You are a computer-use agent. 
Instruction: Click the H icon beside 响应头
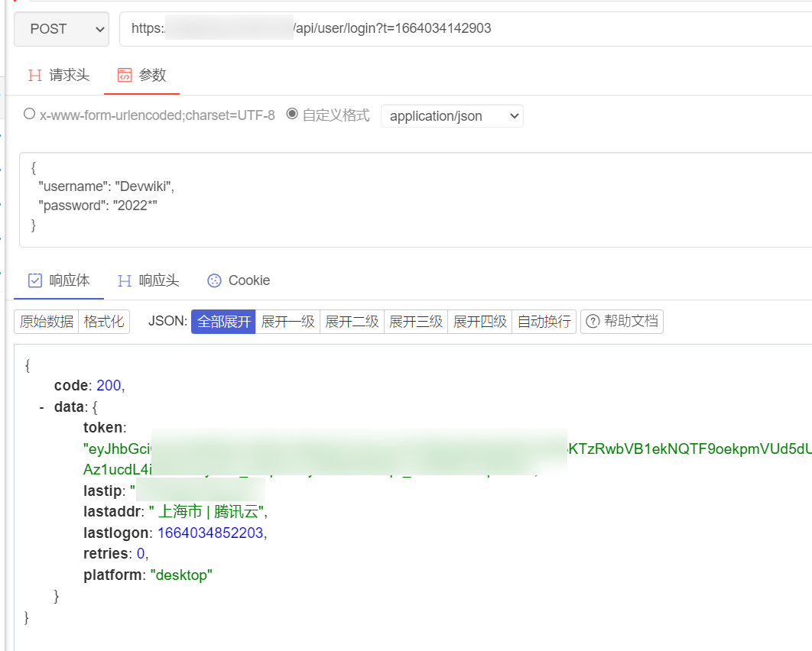tap(125, 280)
